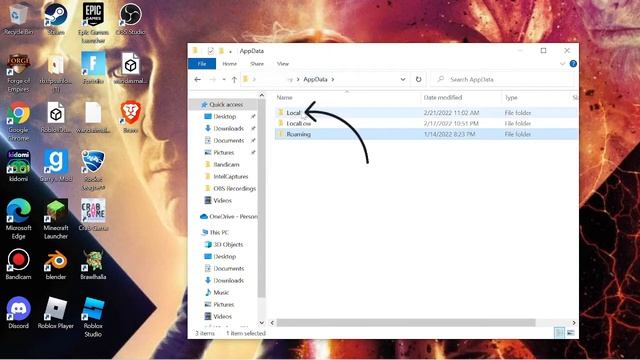Open Brawlhalla desktop shortcut
The width and height of the screenshot is (640, 360).
[93, 264]
